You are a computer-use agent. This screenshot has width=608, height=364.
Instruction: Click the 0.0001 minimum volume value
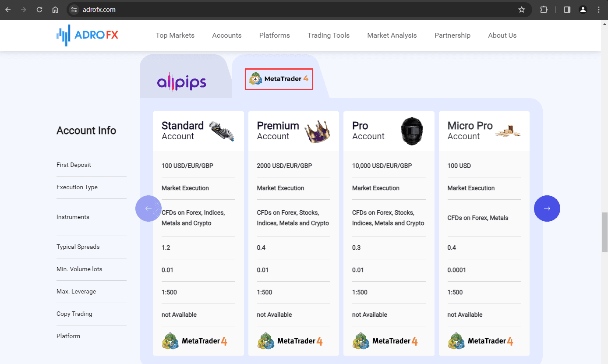[x=457, y=270]
